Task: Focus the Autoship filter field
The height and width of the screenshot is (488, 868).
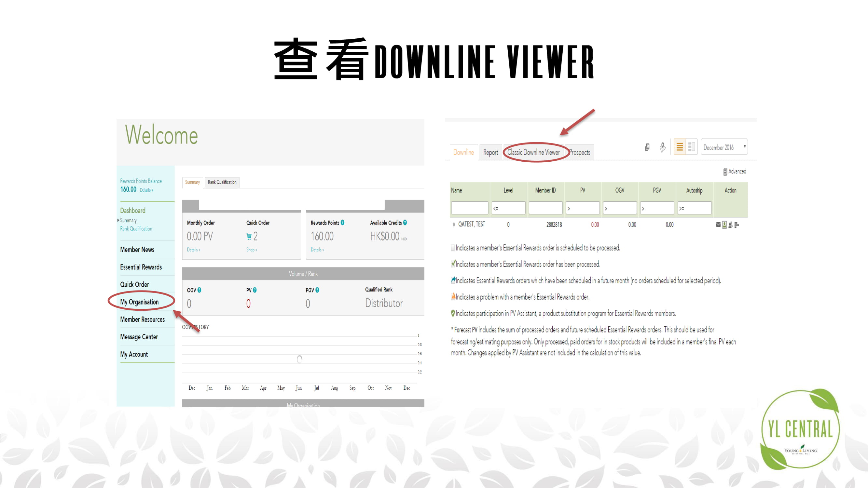Action: (695, 208)
